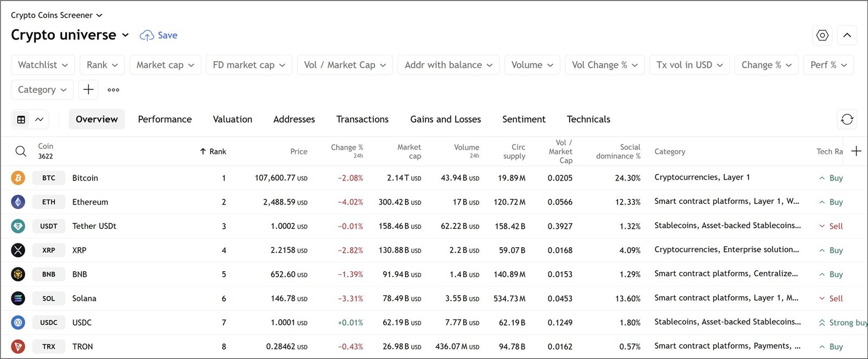Screen dimensions: 868x359
Task: Sort by the Market cap column header
Action: point(409,151)
